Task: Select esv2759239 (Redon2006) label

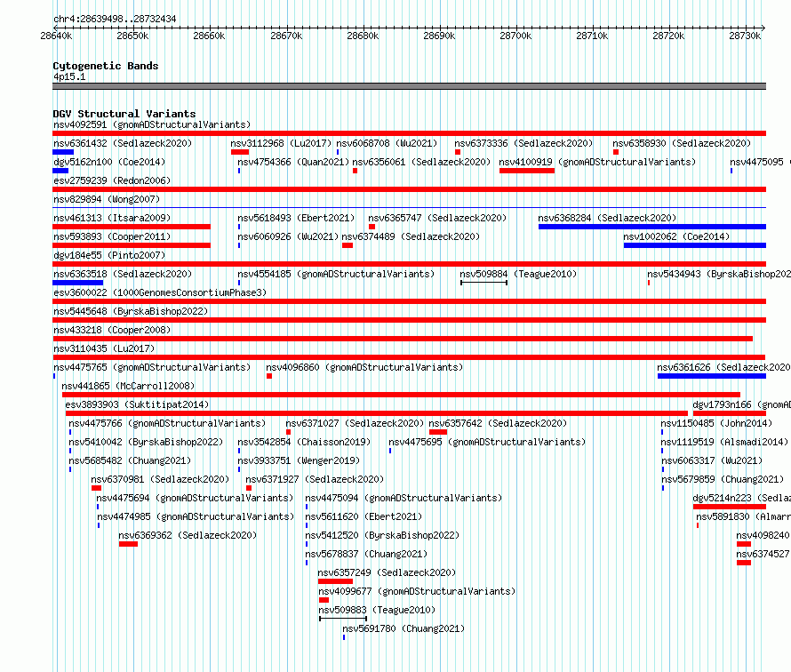Action: pos(112,180)
